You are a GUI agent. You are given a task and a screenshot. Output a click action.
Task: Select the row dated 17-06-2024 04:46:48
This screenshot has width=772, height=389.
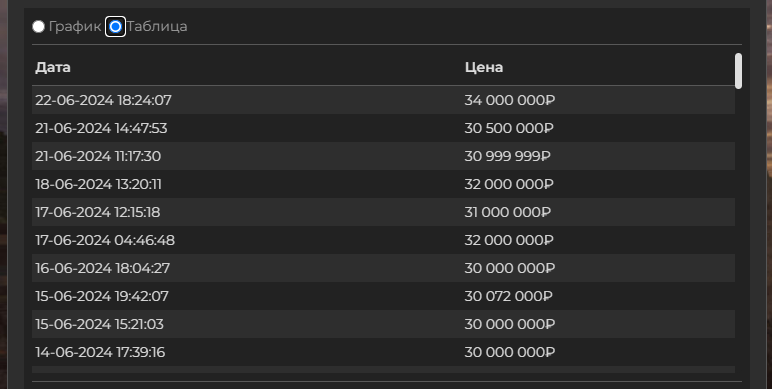pos(384,241)
